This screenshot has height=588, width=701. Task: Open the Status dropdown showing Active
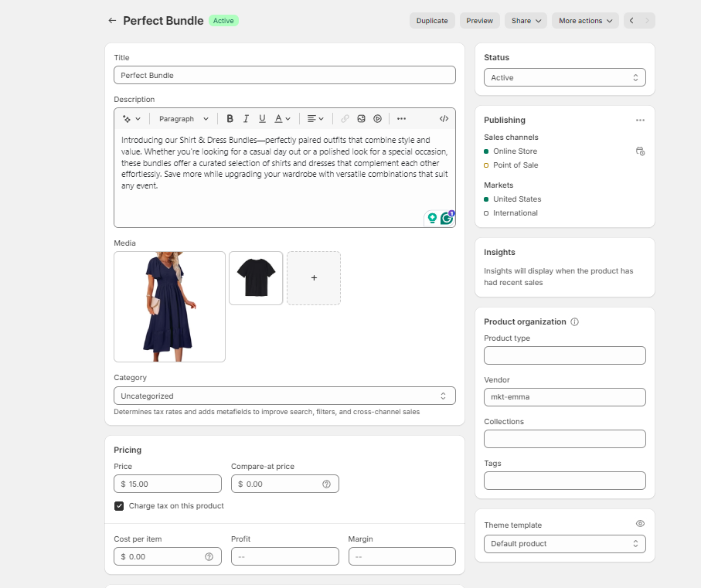[564, 77]
